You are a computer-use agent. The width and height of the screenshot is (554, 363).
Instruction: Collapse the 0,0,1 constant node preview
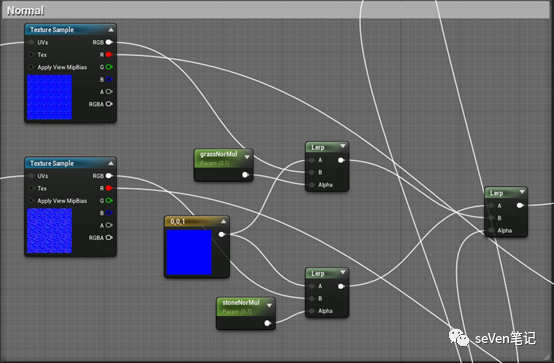coord(224,222)
